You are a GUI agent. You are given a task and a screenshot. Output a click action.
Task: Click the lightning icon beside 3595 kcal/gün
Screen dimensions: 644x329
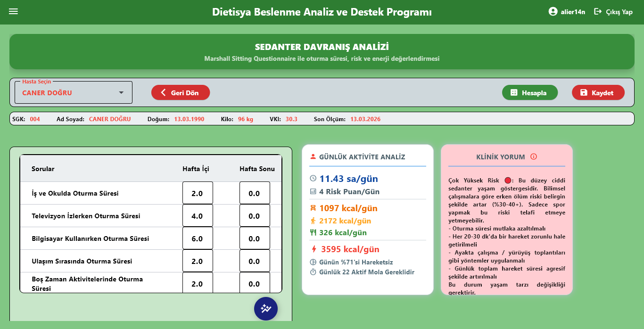(x=314, y=249)
